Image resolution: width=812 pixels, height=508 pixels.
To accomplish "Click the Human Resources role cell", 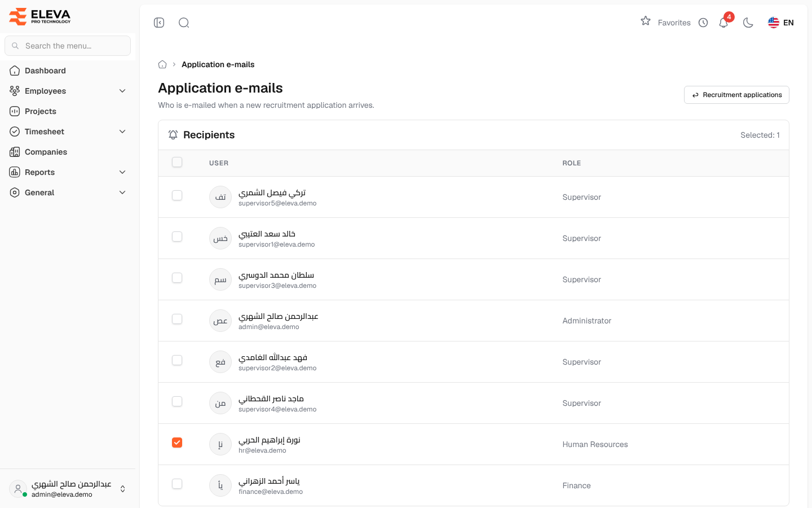I will (x=595, y=444).
